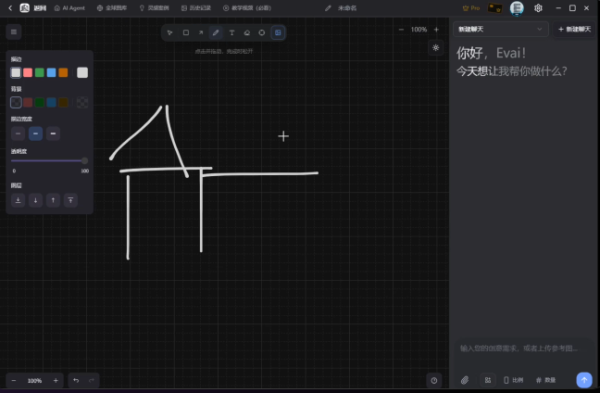The height and width of the screenshot is (393, 600).
Task: Pick the blue stroke color swatch
Action: pos(51,72)
